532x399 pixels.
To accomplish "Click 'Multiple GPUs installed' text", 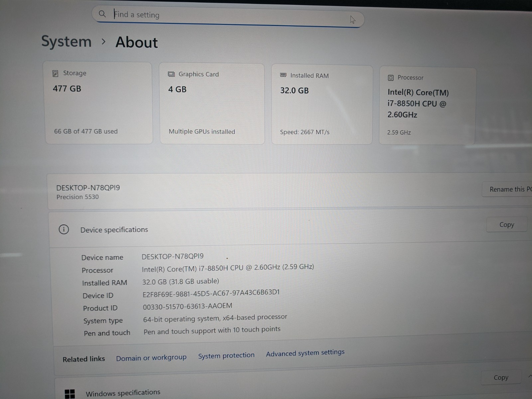I will [202, 132].
